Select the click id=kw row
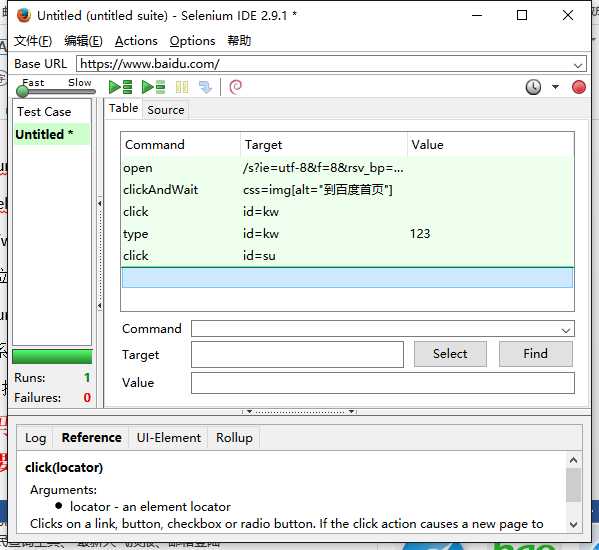 [x=347, y=212]
